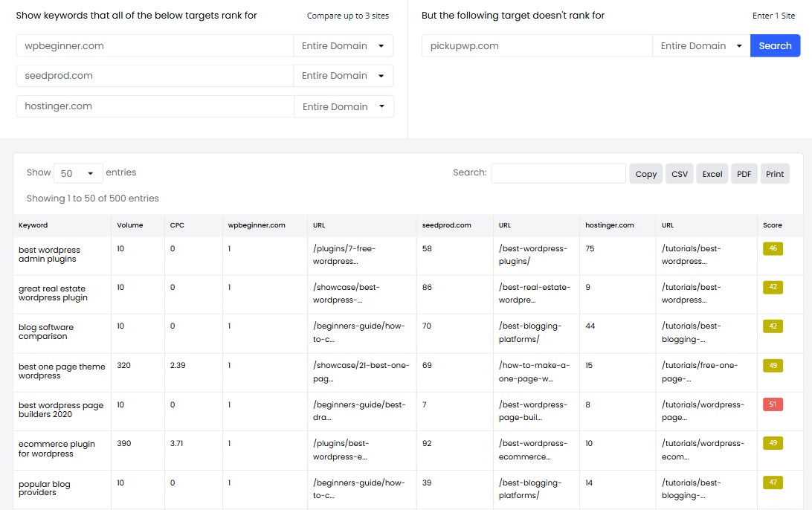The width and height of the screenshot is (812, 510).
Task: Click volume value 390
Action: pos(123,443)
